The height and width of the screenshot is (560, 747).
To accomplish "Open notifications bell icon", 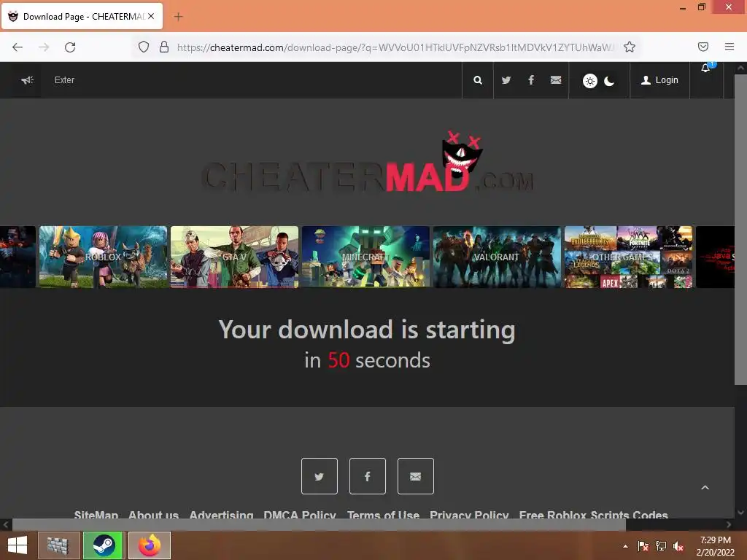I will tap(706, 68).
